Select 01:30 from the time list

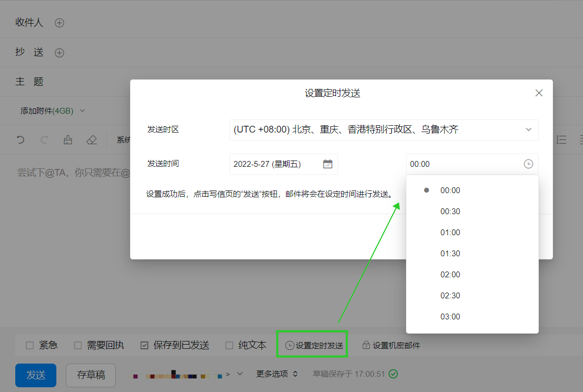coord(450,254)
